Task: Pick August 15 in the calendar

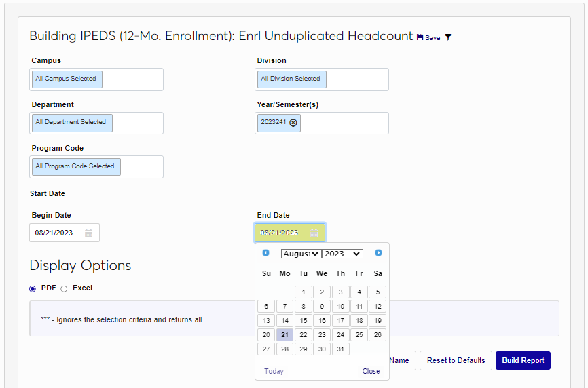Action: 304,321
